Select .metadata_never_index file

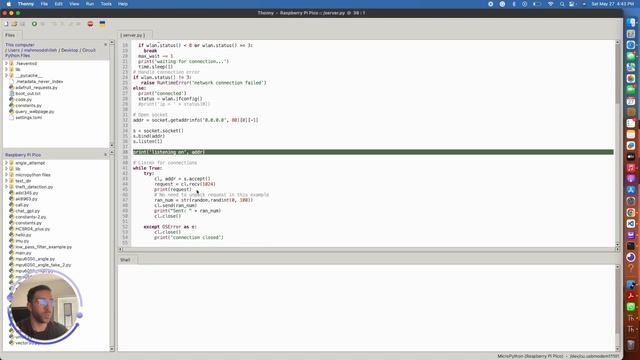39,82
